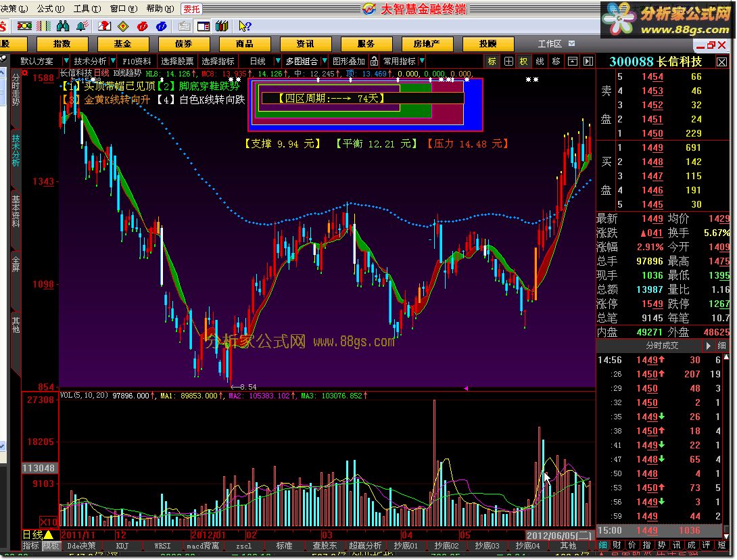
Task: Click the 2012/06/05 date label on timeline
Action: tap(559, 535)
